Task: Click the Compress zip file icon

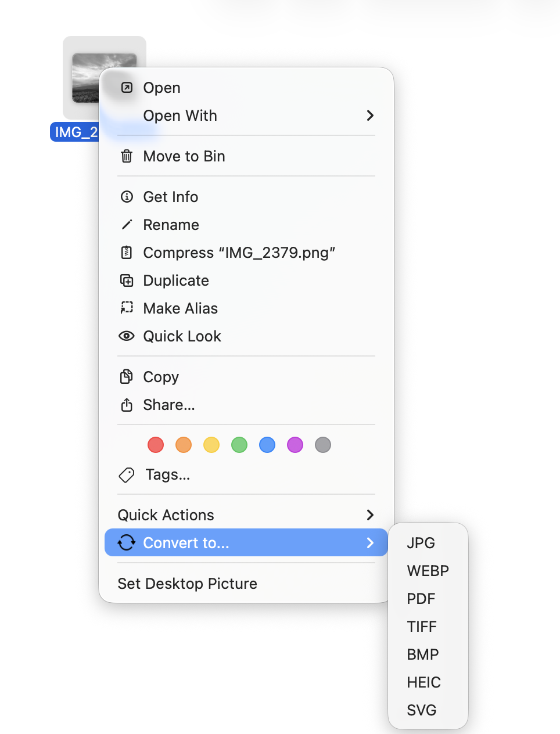Action: (x=126, y=253)
